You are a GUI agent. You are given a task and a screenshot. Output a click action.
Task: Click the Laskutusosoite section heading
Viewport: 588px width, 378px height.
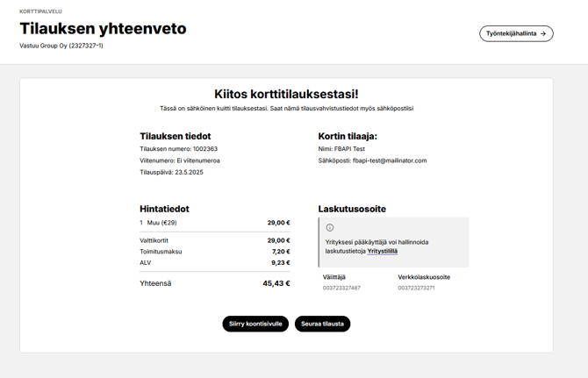352,209
